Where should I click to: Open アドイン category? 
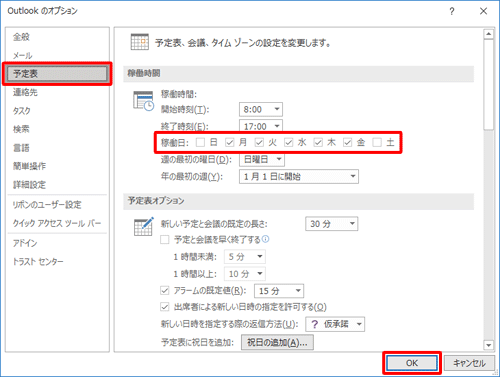point(57,243)
